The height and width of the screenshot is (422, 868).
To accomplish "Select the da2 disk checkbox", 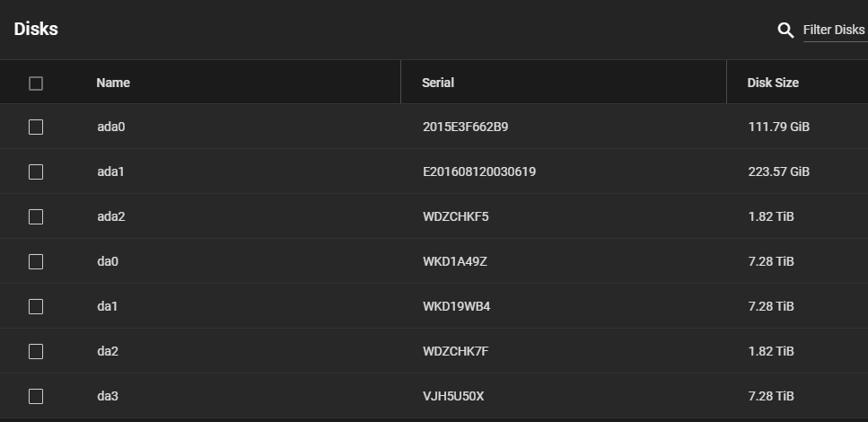I will (35, 351).
